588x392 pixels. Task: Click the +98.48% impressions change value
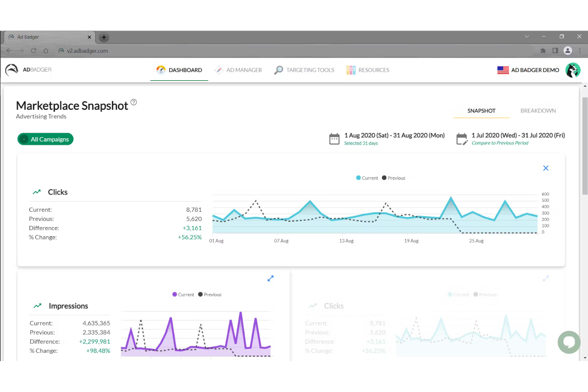coord(98,351)
